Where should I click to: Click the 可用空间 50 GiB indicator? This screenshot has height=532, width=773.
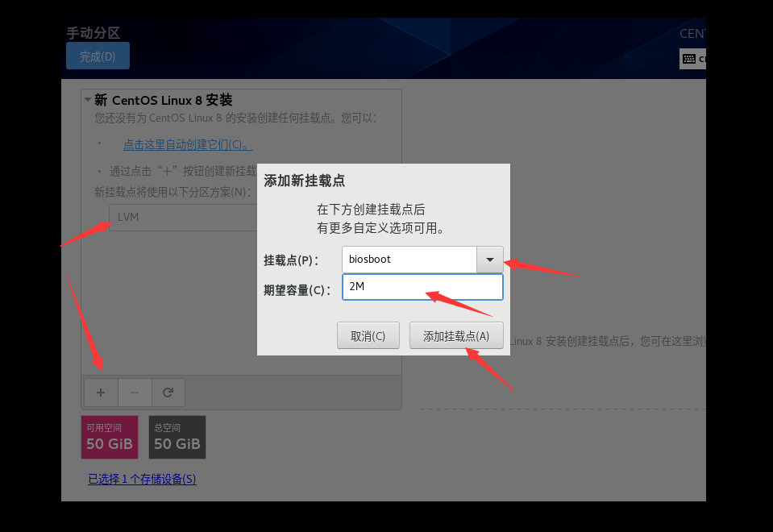tap(110, 438)
